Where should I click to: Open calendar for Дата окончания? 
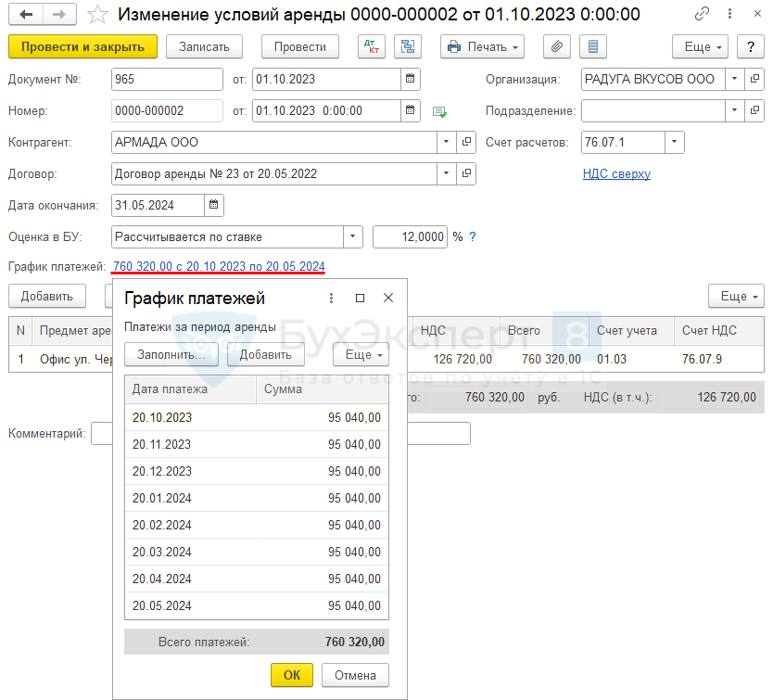[213, 205]
